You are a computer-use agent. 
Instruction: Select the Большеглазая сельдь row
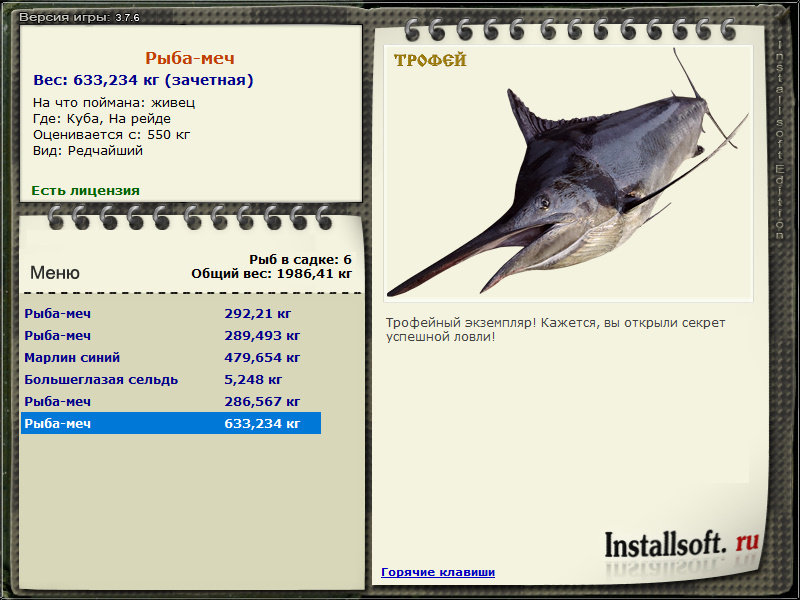pos(171,379)
